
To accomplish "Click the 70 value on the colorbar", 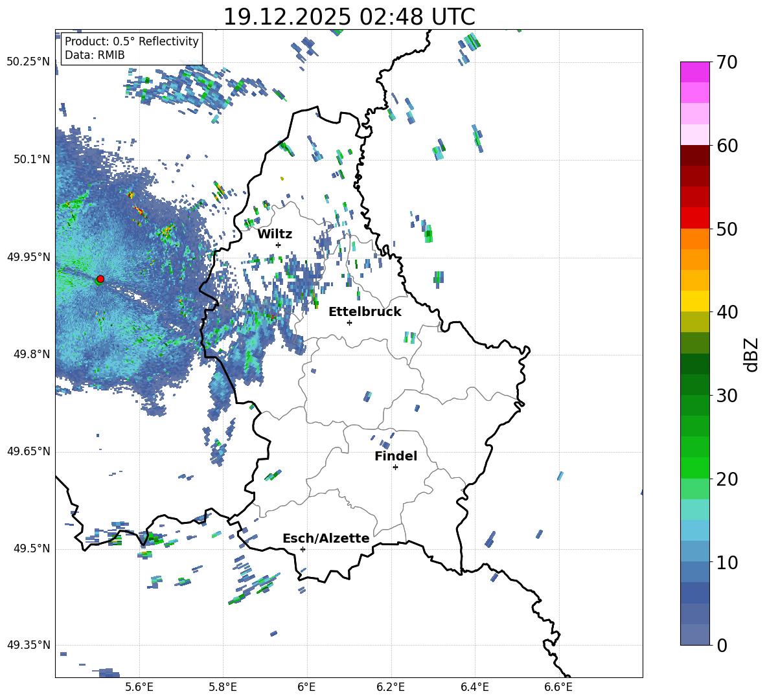I will click(x=726, y=62).
